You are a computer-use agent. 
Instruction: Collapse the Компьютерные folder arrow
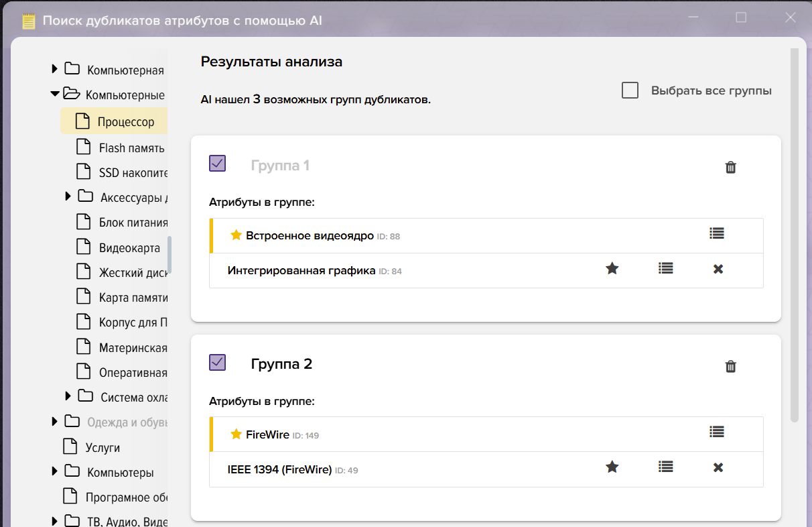tap(55, 95)
